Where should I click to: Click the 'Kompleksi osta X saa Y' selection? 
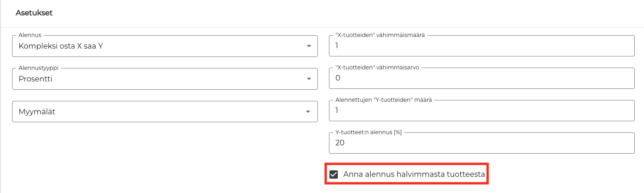(61, 46)
